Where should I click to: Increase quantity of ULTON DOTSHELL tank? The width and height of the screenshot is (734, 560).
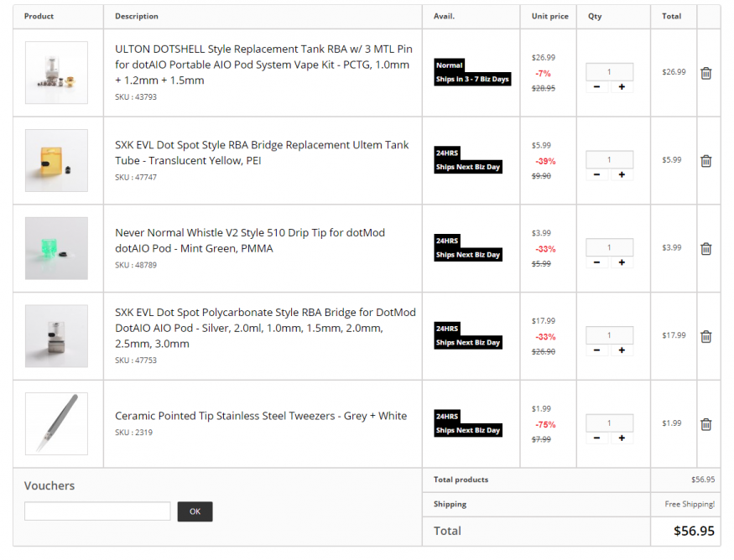pyautogui.click(x=622, y=87)
